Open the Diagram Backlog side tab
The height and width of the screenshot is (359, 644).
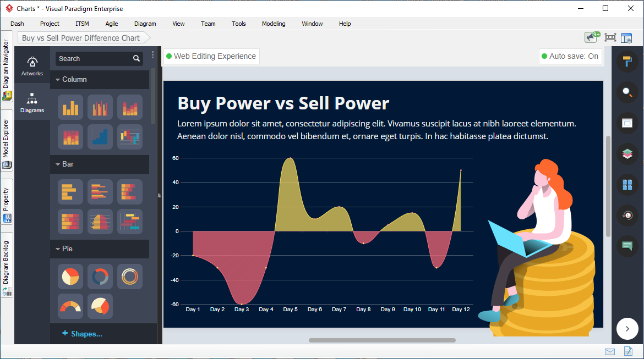(x=7, y=266)
